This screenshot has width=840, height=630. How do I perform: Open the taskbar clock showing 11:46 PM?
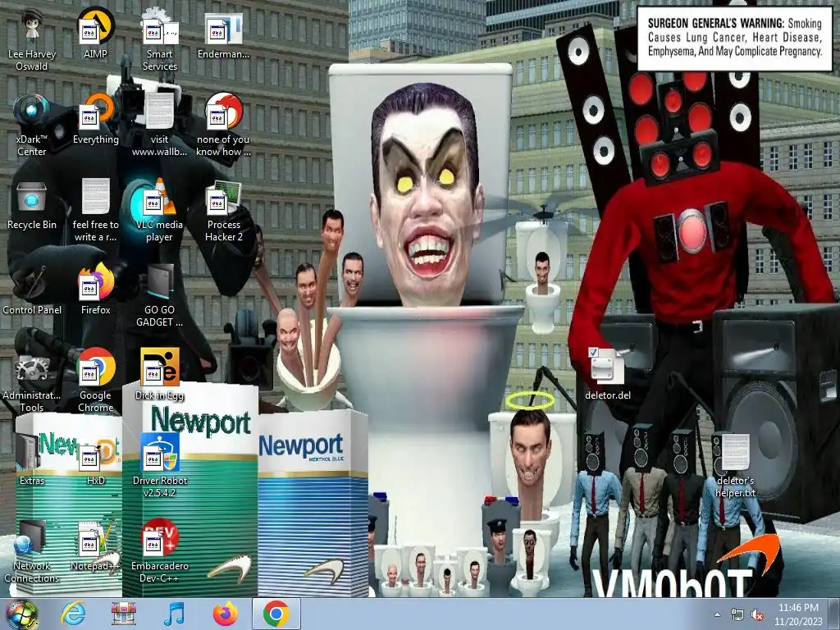798,614
